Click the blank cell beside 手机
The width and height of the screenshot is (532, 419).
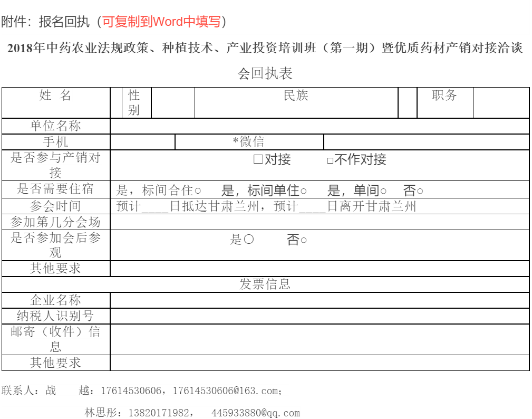142,142
